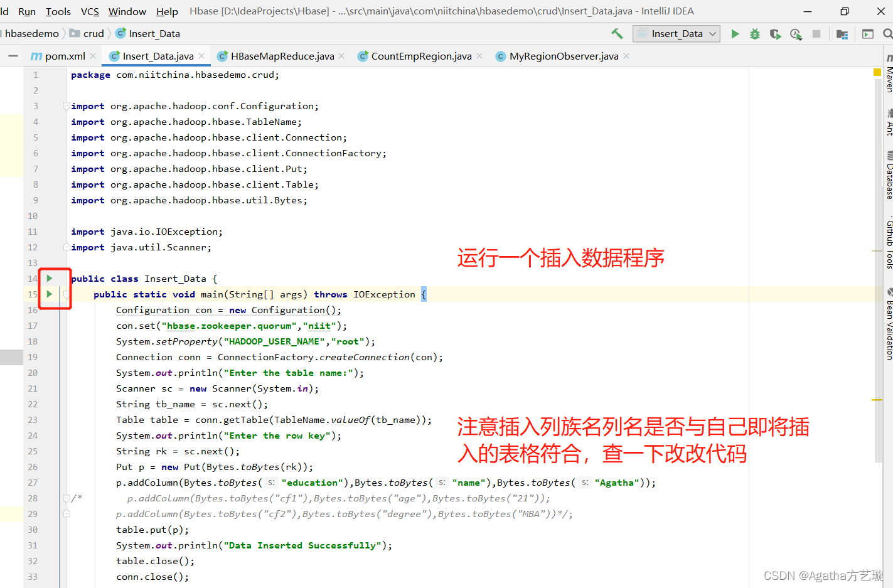The width and height of the screenshot is (893, 588).
Task: Click the run gutter arrow beside main method
Action: (50, 294)
